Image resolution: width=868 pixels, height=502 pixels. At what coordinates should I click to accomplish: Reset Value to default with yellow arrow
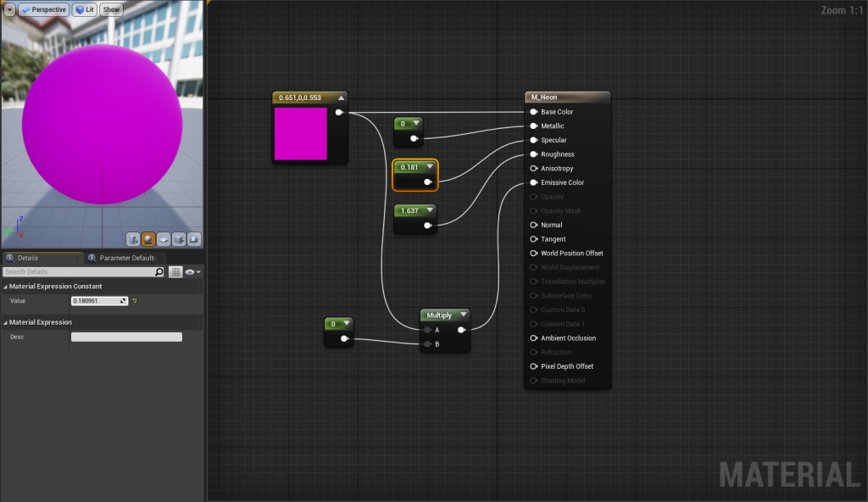click(x=135, y=301)
